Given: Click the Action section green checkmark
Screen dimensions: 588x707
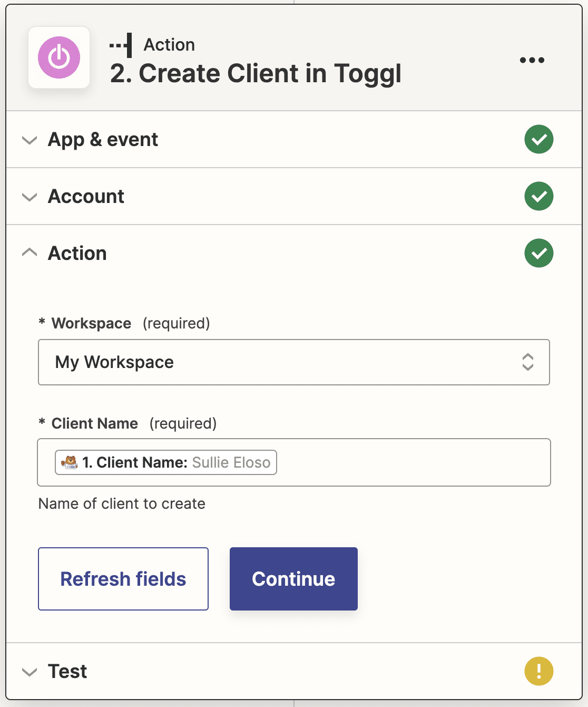Looking at the screenshot, I should (538, 253).
